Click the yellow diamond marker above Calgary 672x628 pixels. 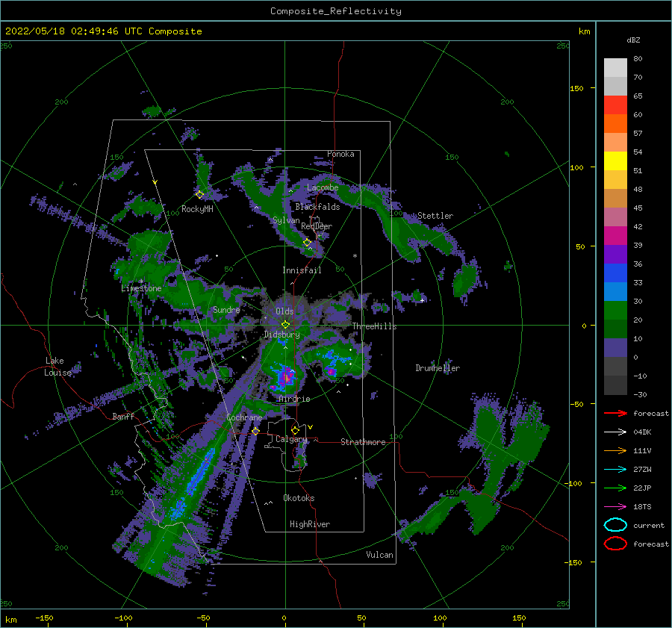click(x=295, y=430)
